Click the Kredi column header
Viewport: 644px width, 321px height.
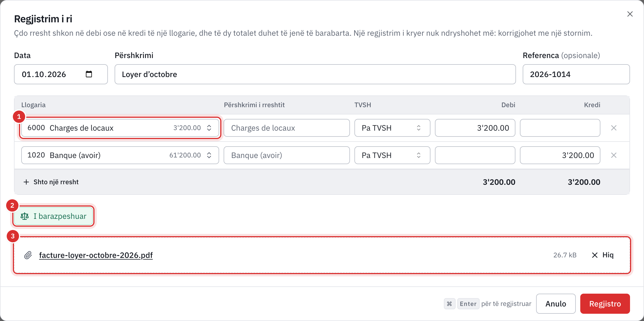pos(592,105)
